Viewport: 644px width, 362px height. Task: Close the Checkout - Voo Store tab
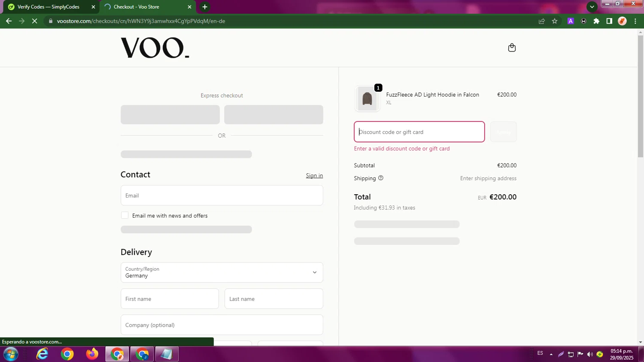[x=189, y=7]
